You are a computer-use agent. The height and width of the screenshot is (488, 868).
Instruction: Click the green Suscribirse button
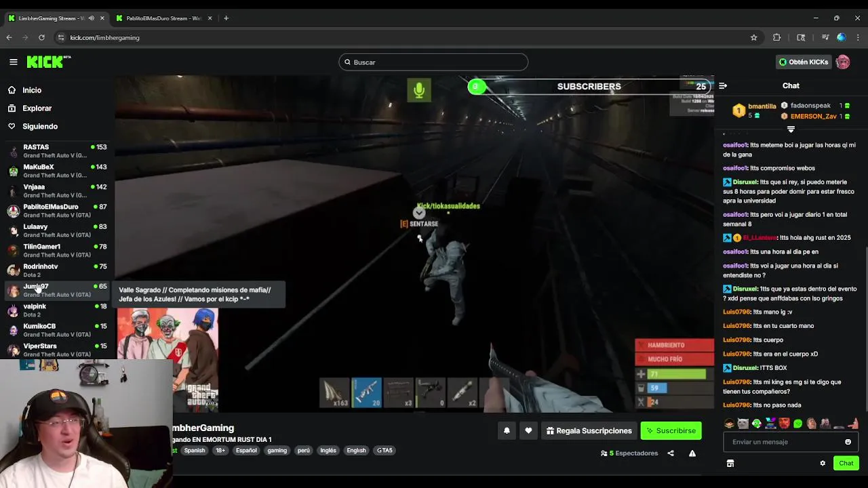click(671, 431)
